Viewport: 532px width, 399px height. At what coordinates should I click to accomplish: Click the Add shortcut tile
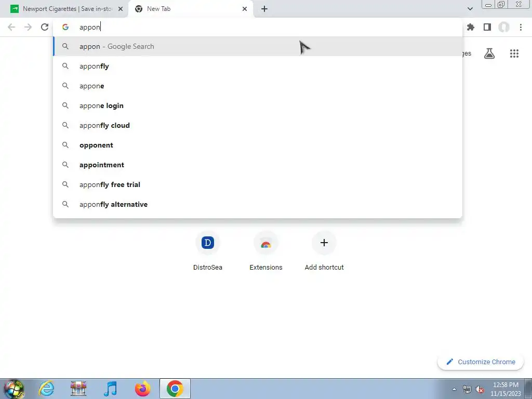pos(324,250)
